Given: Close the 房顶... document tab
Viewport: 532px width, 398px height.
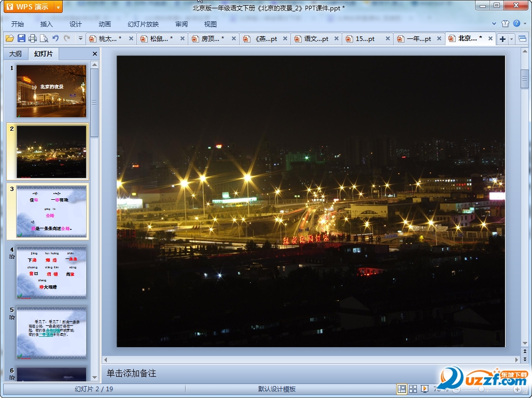Looking at the screenshot, I should [234, 39].
